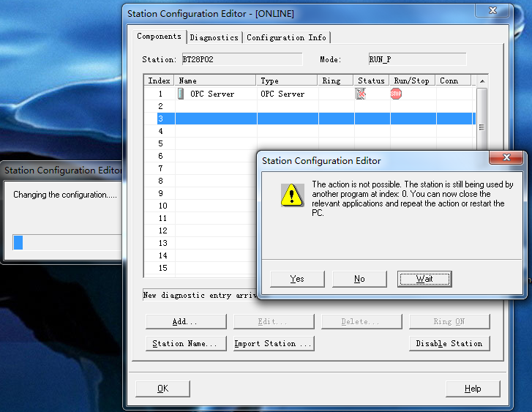Click the Station name field BT28P02
This screenshot has height=412, width=532.
pos(241,59)
